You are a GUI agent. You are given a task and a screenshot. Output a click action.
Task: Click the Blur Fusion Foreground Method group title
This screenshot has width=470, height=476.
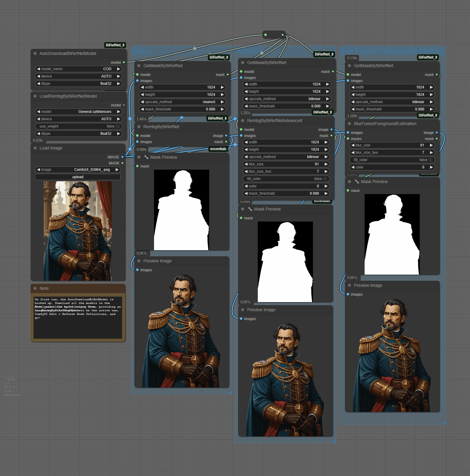(392, 51)
